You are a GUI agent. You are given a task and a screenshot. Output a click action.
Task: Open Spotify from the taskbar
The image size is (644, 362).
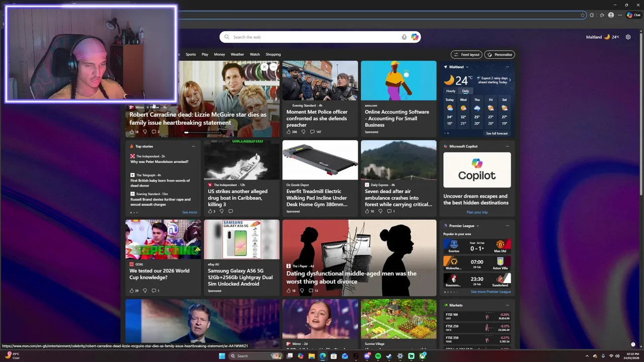pos(378,356)
